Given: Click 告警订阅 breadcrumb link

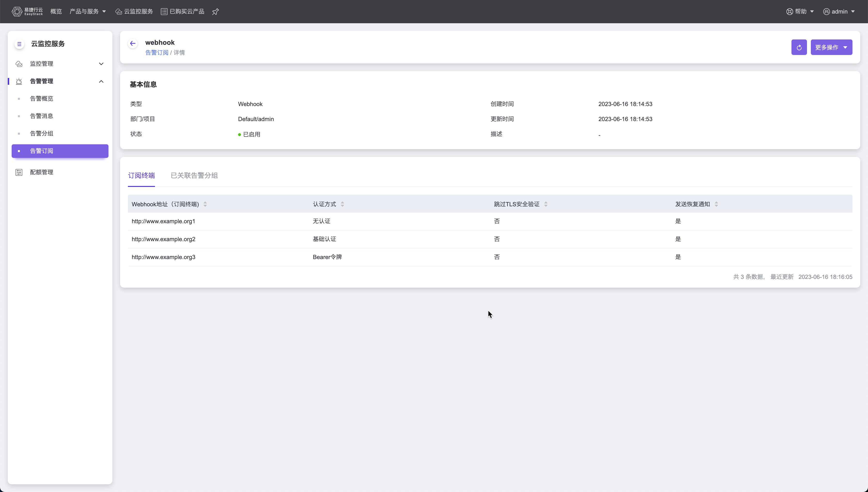Looking at the screenshot, I should [156, 52].
